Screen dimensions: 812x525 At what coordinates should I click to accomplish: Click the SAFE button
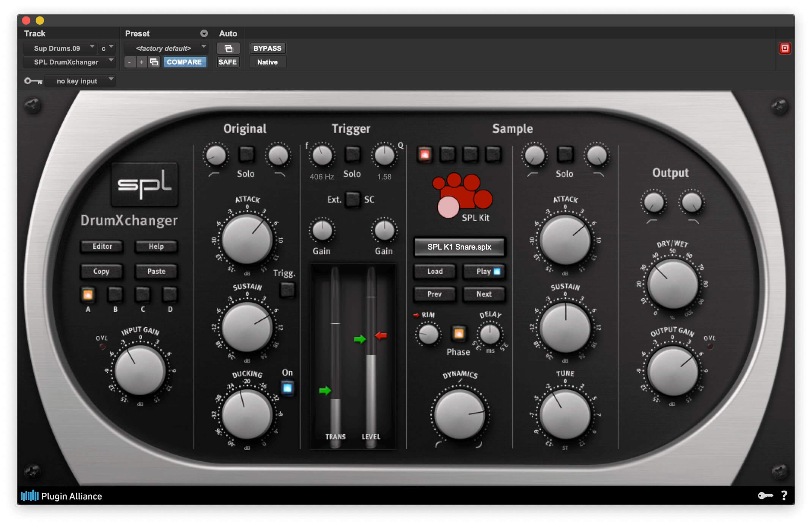(228, 62)
